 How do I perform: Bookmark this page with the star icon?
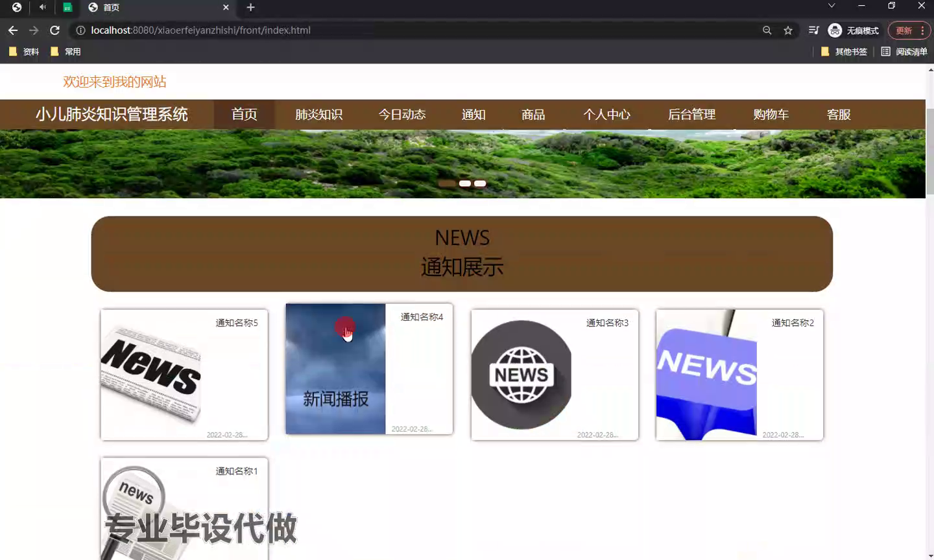coord(788,30)
